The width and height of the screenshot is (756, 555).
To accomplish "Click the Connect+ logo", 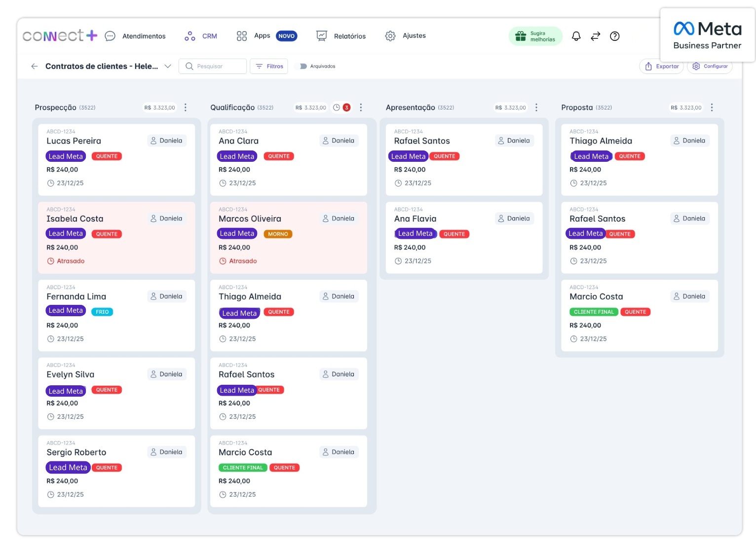I will (60, 36).
